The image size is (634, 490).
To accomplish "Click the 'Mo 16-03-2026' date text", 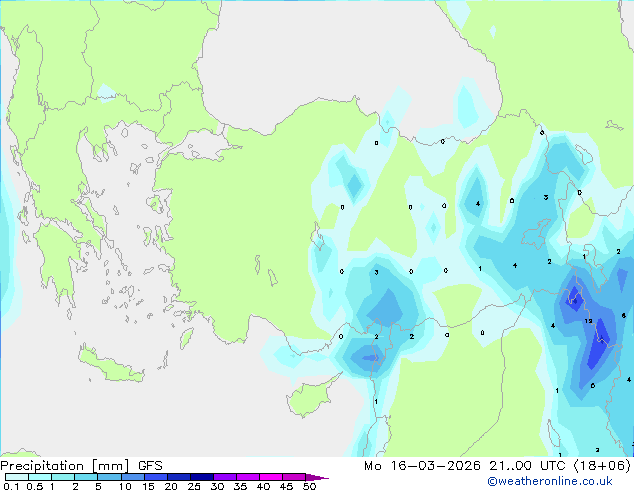I will [423, 466].
